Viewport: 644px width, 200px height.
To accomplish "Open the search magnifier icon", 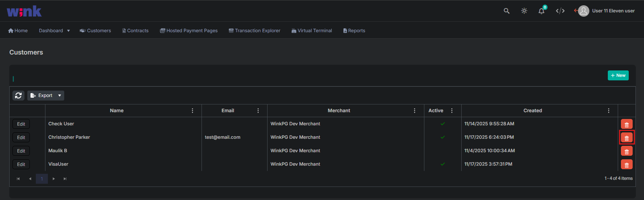I will (506, 11).
